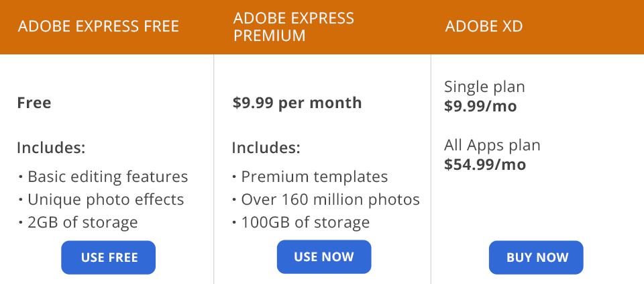Click the All Apps plan label
Screen dimensions: 644x284
tap(492, 145)
